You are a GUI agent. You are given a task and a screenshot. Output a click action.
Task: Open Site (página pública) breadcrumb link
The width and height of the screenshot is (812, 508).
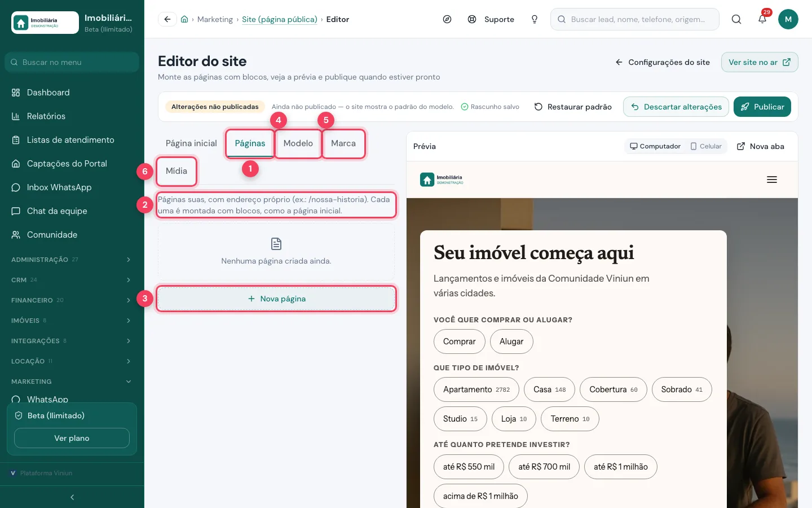(280, 19)
